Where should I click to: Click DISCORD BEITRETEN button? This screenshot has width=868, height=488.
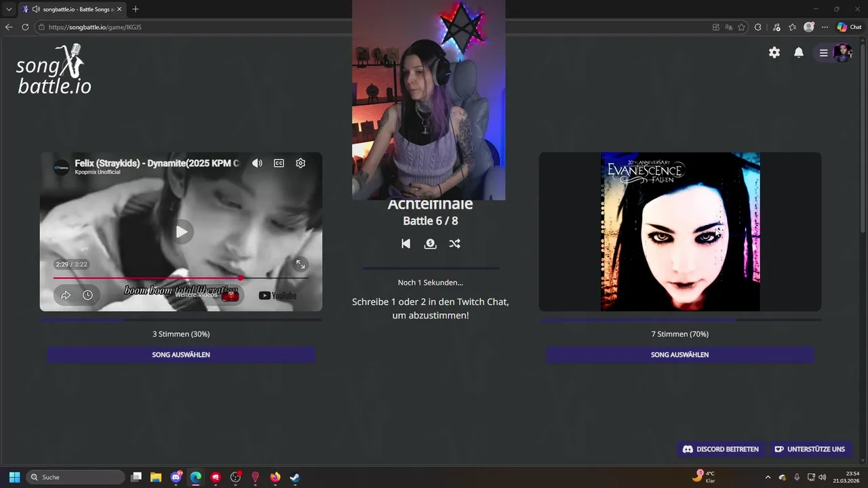pos(721,449)
